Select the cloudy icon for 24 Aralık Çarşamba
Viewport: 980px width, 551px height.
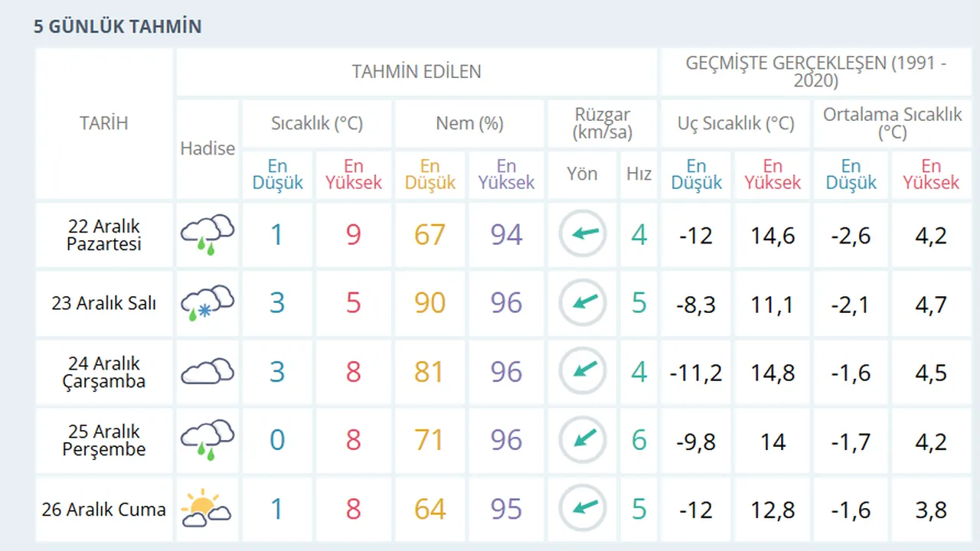pos(207,372)
